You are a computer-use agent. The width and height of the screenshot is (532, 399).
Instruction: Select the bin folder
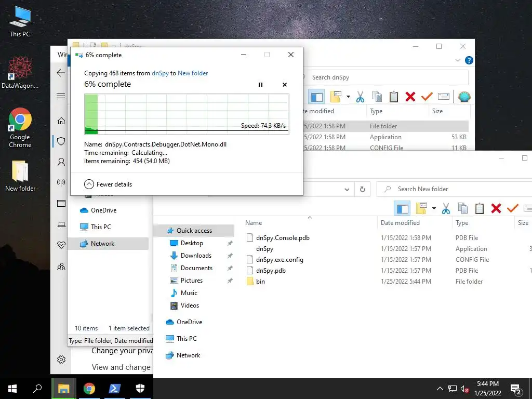pyautogui.click(x=256, y=281)
